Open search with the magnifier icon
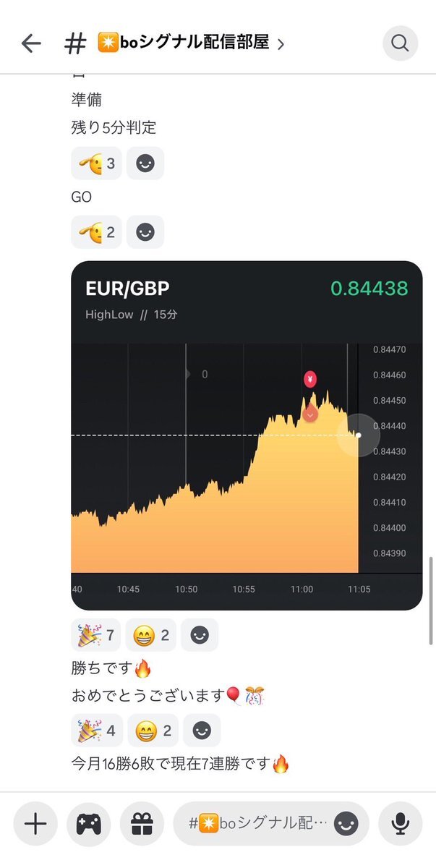 pos(400,43)
